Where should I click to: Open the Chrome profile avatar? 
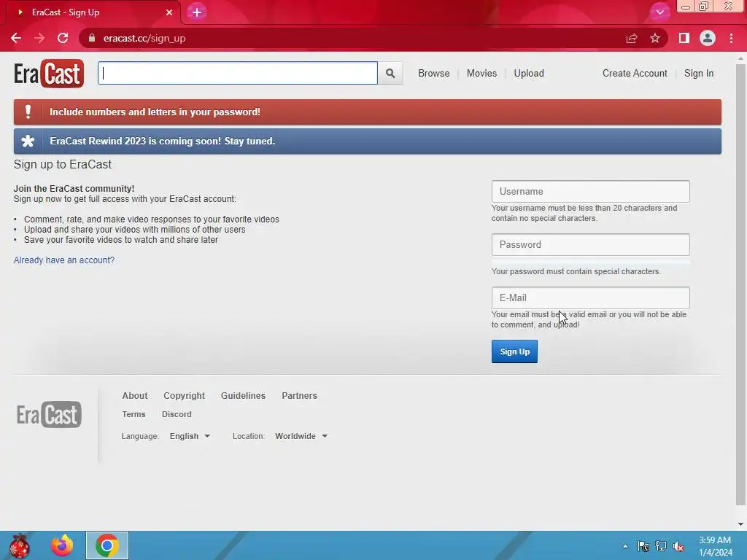(708, 38)
